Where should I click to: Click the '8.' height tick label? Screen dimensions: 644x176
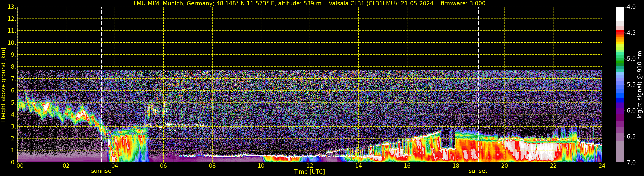[x=13, y=67]
